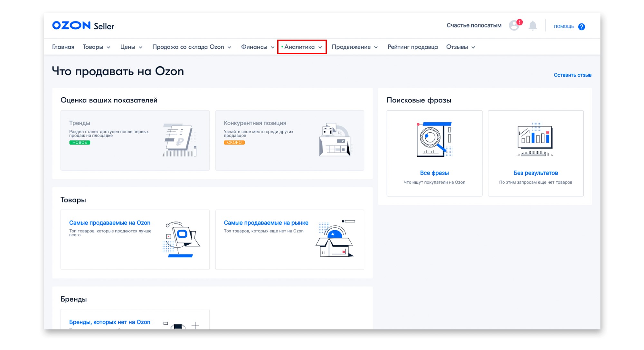Click 'Топ товаров, которых еще нет на Ozon' text

point(263,231)
